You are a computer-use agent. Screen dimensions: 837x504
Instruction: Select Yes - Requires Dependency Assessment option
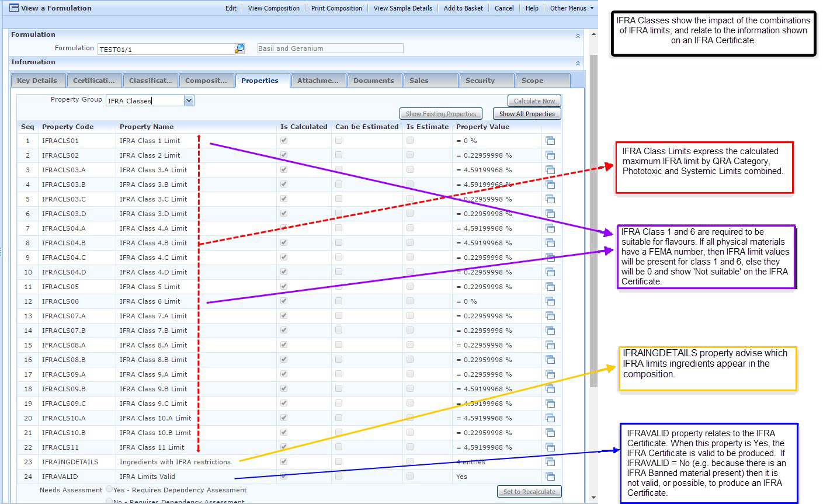point(109,489)
